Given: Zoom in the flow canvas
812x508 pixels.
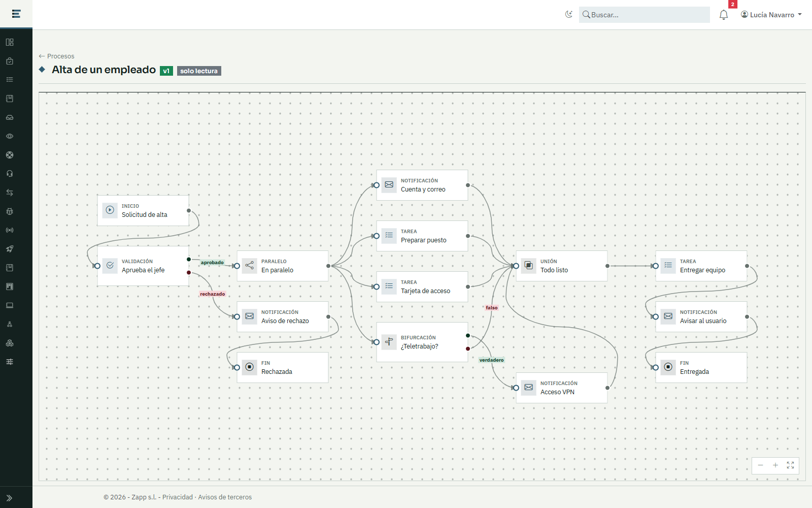Looking at the screenshot, I should click(x=775, y=465).
